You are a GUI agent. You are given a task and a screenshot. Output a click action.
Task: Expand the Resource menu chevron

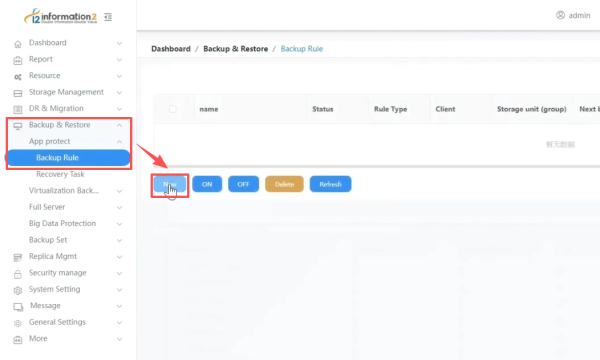[119, 76]
